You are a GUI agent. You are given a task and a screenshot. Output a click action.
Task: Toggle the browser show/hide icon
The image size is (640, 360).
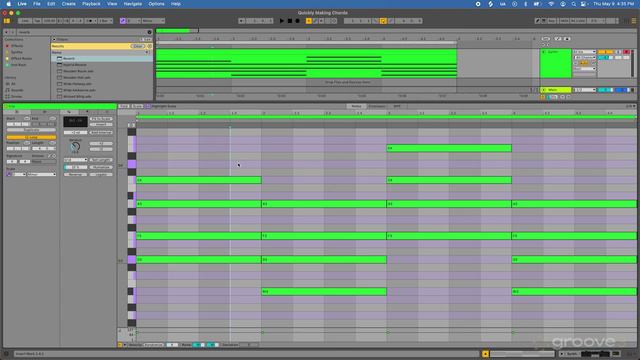pos(7,21)
